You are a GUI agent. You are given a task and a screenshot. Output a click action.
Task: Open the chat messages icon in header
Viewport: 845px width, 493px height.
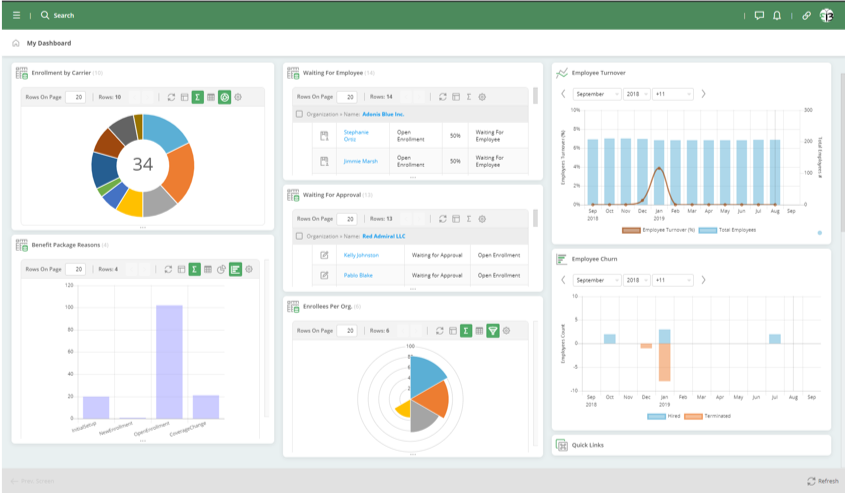[759, 16]
